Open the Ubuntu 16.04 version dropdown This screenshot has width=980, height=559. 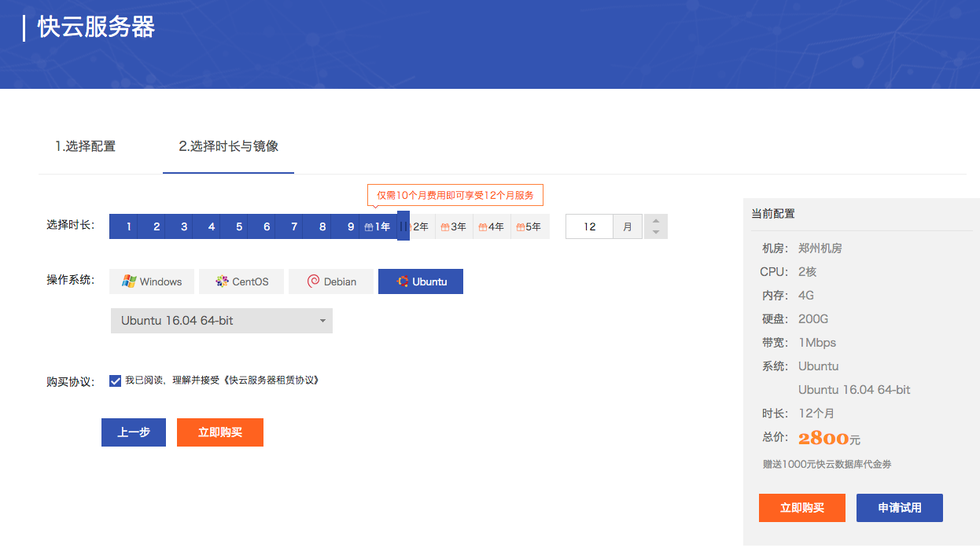(221, 321)
